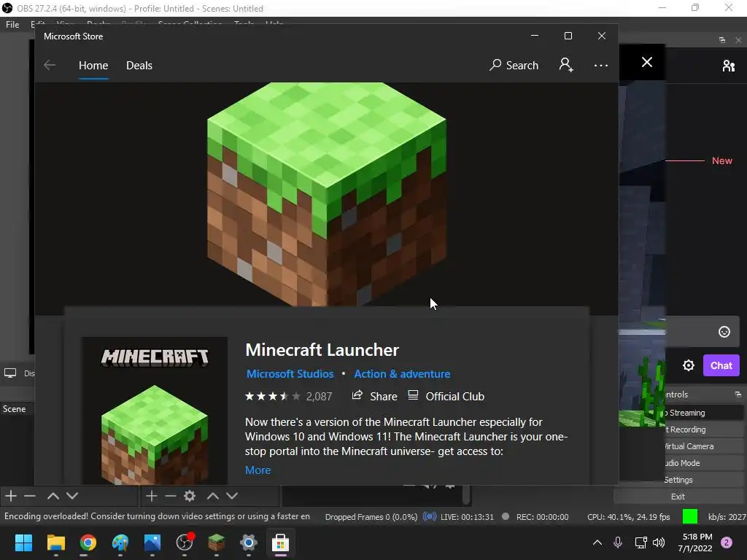
Task: Send message with the purple Chat button
Action: tap(721, 365)
